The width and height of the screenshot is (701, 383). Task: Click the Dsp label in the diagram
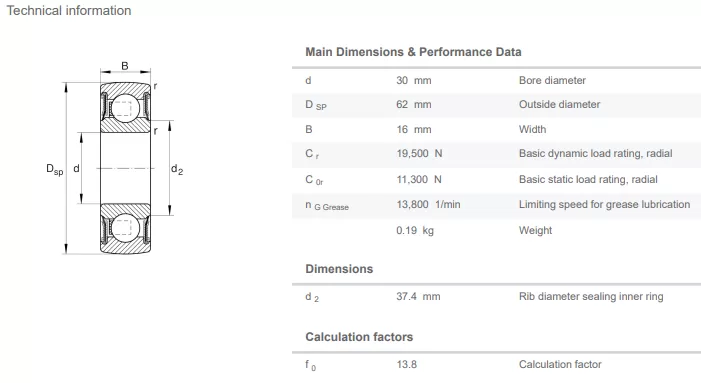55,169
